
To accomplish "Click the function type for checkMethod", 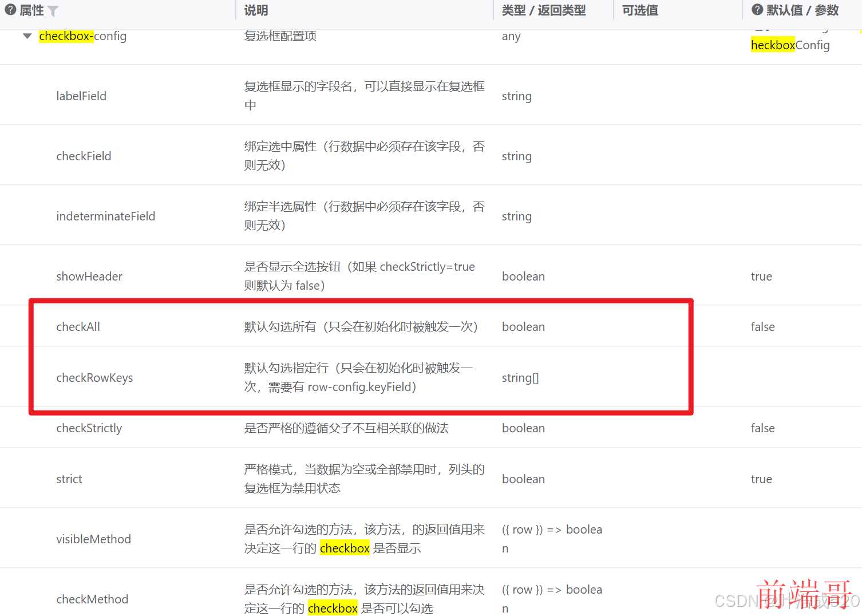I will pos(552,599).
